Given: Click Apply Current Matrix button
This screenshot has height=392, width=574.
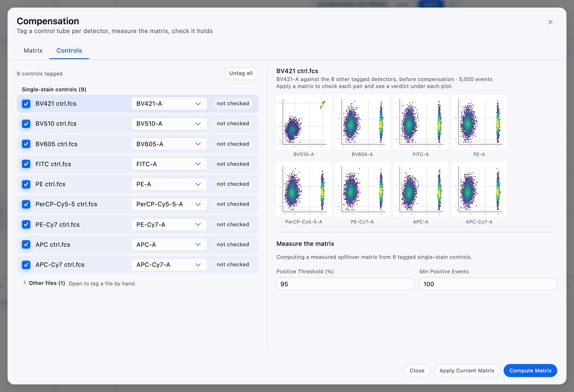Looking at the screenshot, I should click(467, 370).
